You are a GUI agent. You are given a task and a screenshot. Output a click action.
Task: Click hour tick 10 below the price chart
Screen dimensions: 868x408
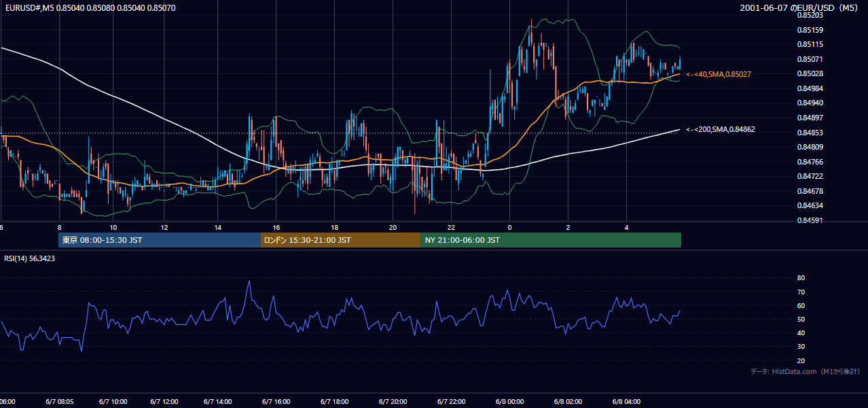point(113,228)
